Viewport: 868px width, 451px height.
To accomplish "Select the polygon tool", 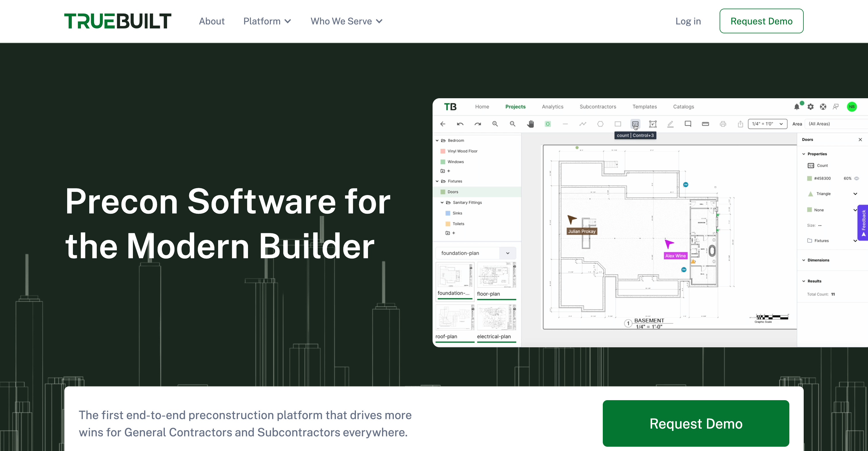I will click(600, 124).
